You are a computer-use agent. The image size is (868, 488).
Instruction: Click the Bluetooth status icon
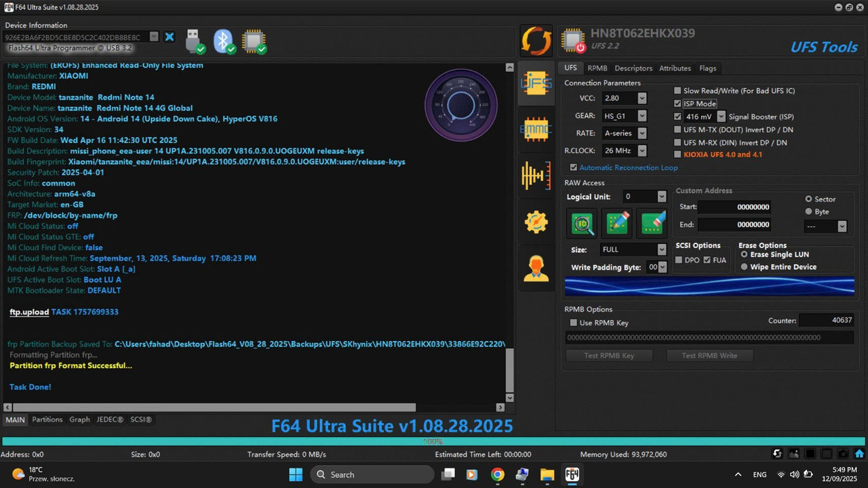point(224,41)
